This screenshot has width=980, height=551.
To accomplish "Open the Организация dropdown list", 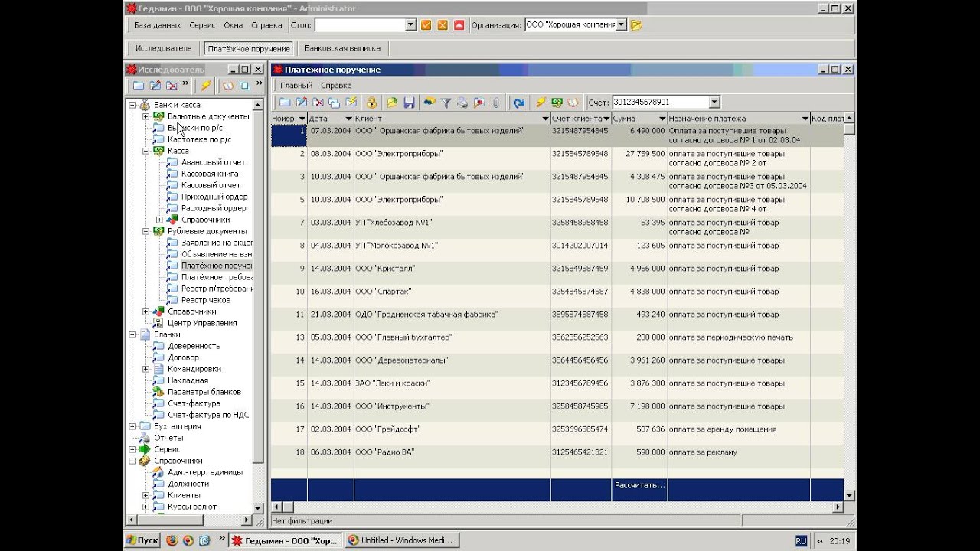I will pyautogui.click(x=621, y=25).
